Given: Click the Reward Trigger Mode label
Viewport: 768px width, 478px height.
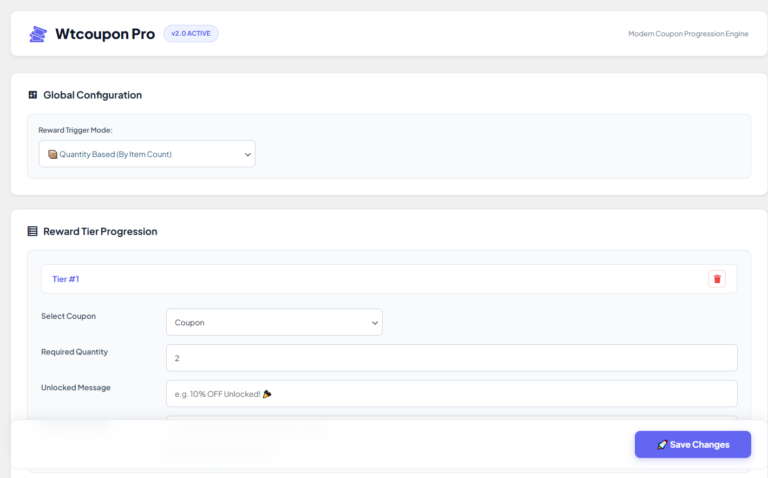Looking at the screenshot, I should [x=75, y=130].
